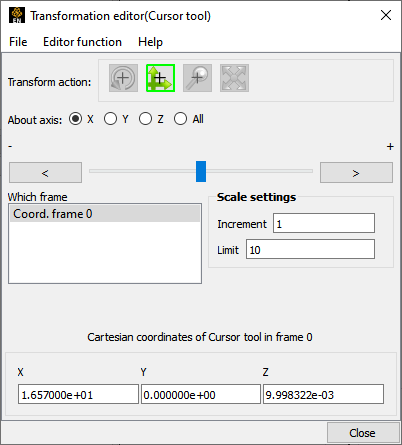Choose the X axis radio button
Screen dimensions: 402x445
[76, 119]
